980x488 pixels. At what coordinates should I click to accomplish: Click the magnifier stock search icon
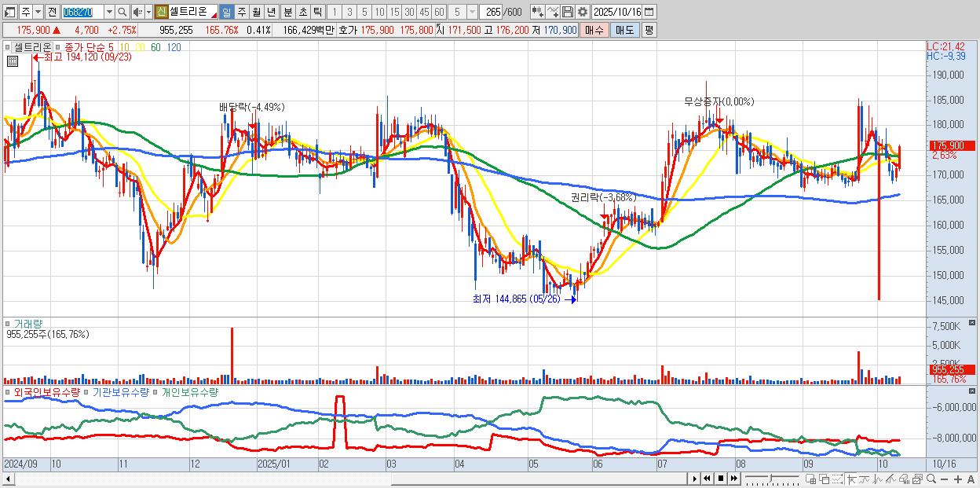coord(122,12)
